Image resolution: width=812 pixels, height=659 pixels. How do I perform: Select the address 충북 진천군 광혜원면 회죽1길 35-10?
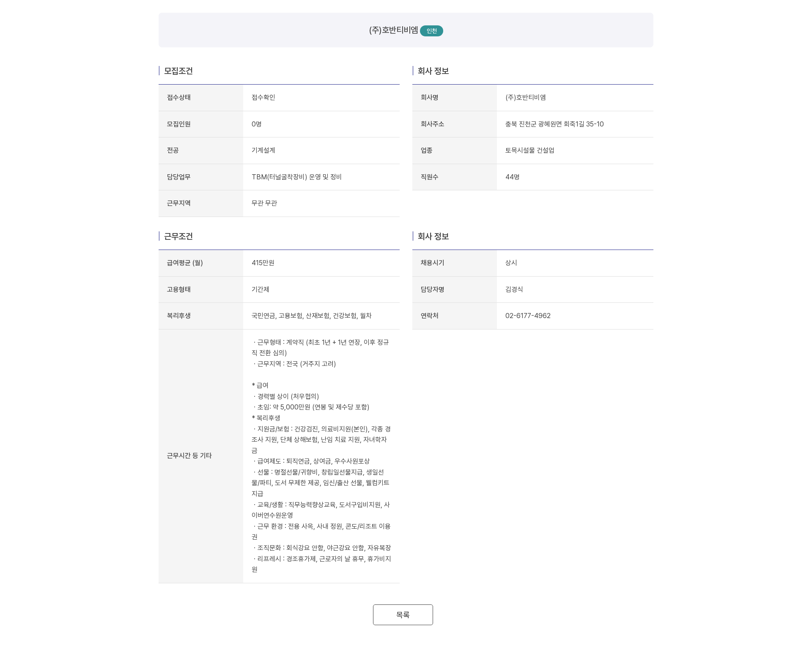click(554, 124)
